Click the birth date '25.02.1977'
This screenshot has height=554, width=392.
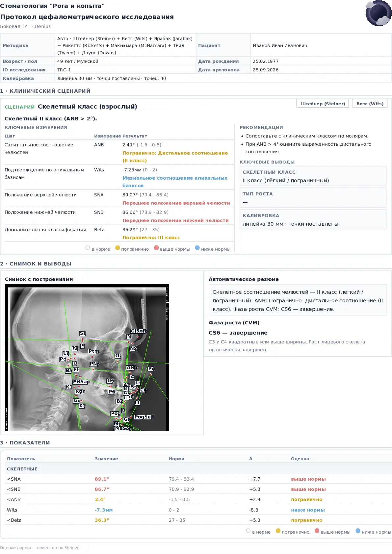[266, 61]
